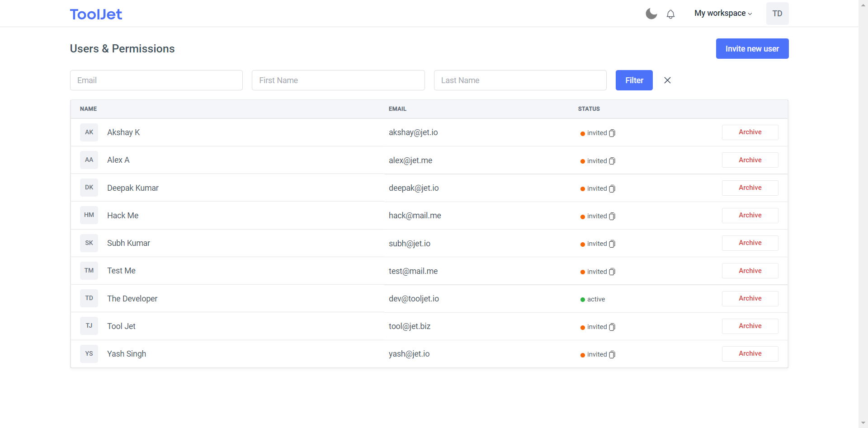
Task: Focus the Last Name filter field
Action: pyautogui.click(x=520, y=80)
